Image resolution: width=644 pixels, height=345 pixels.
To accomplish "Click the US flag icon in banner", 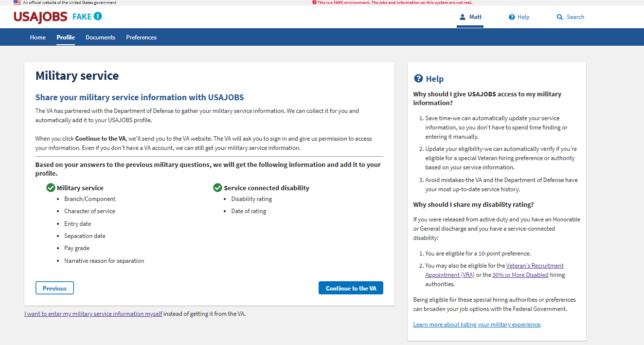I will pos(17,2).
